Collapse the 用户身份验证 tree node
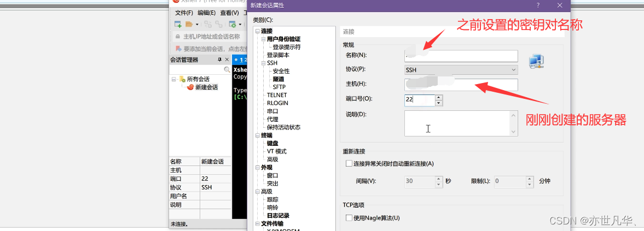The image size is (644, 231). 263,39
